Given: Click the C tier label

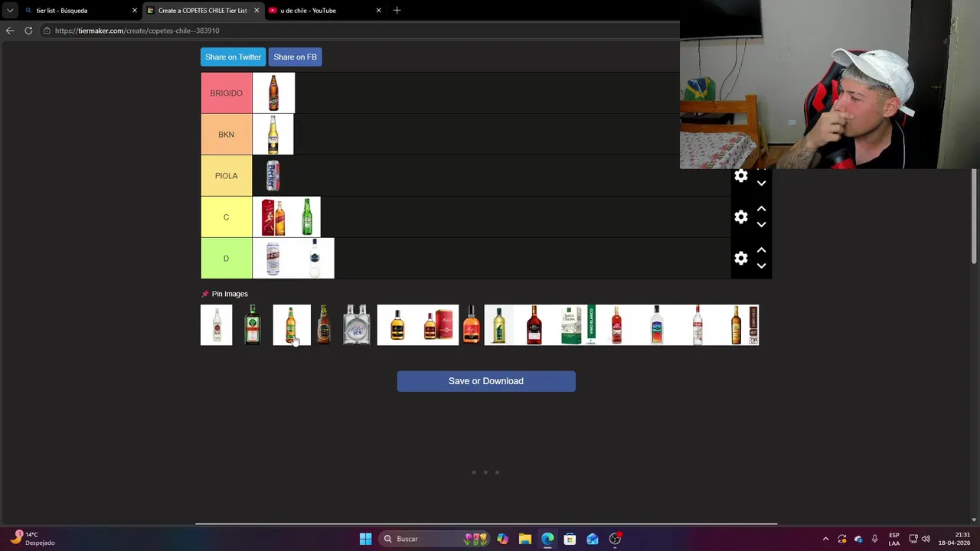Looking at the screenshot, I should pyautogui.click(x=226, y=217).
